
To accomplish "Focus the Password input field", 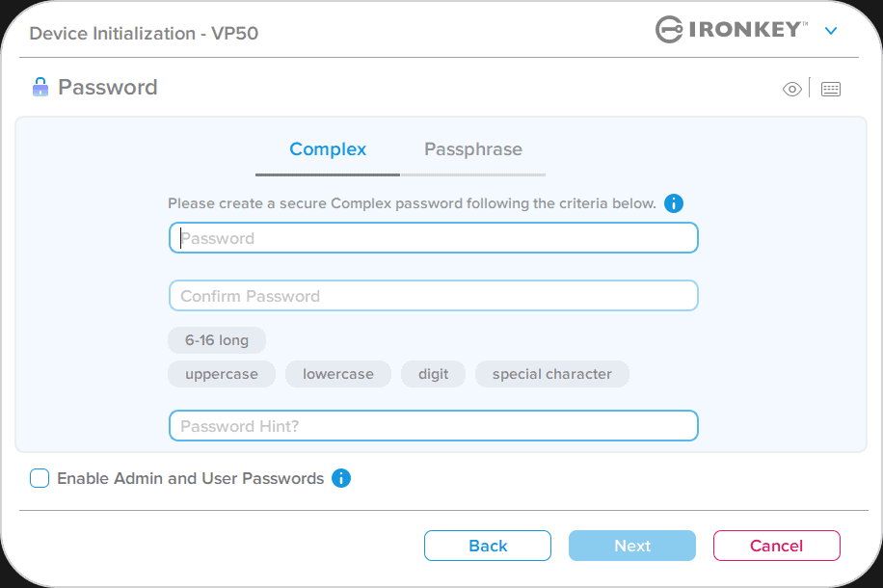I will [x=434, y=238].
